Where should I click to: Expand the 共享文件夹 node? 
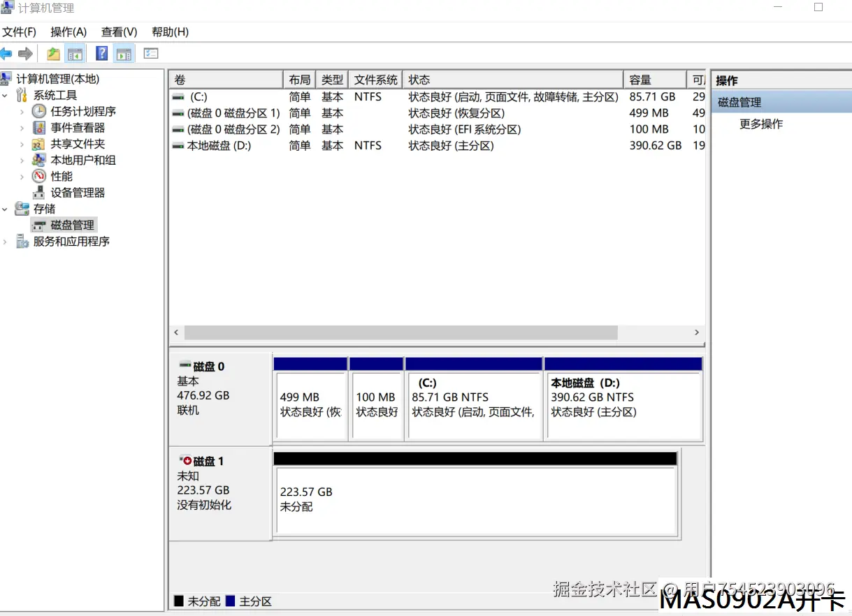[22, 144]
